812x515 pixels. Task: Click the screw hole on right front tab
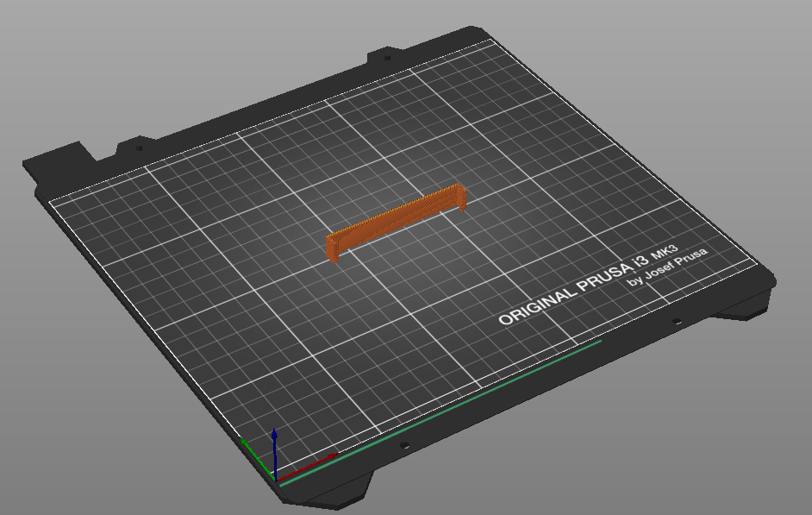(x=677, y=322)
